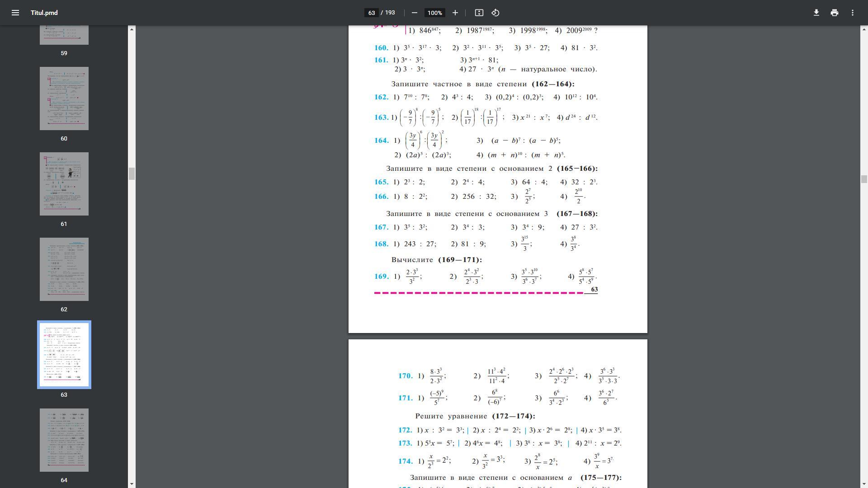Open page 60 thumbnail
This screenshot has height=488, width=868.
coord(64,99)
